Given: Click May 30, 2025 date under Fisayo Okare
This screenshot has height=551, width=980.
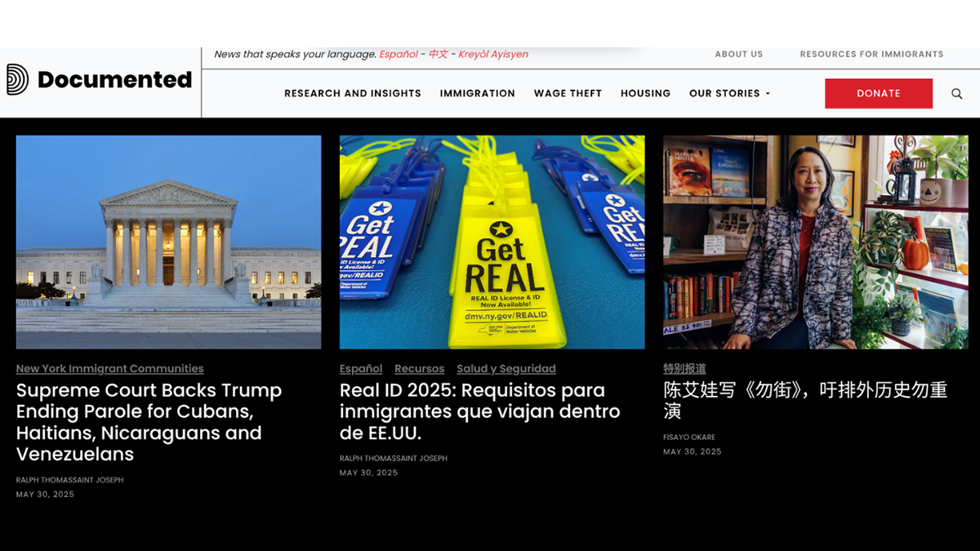Looking at the screenshot, I should [693, 452].
